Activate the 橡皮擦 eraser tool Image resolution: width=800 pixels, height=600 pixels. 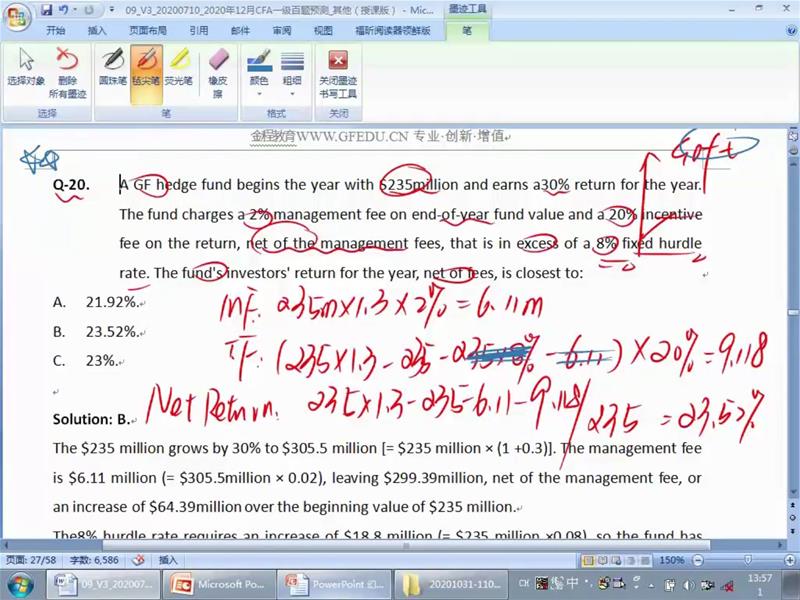click(218, 72)
